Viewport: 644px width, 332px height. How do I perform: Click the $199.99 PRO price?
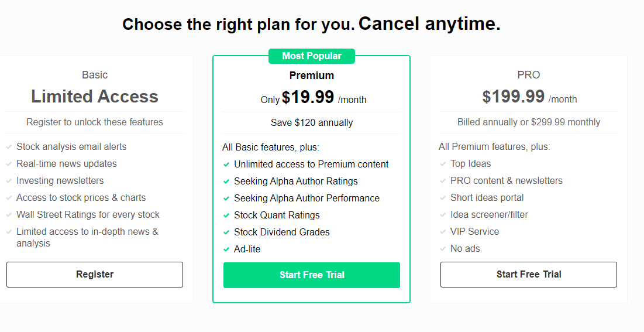point(514,97)
